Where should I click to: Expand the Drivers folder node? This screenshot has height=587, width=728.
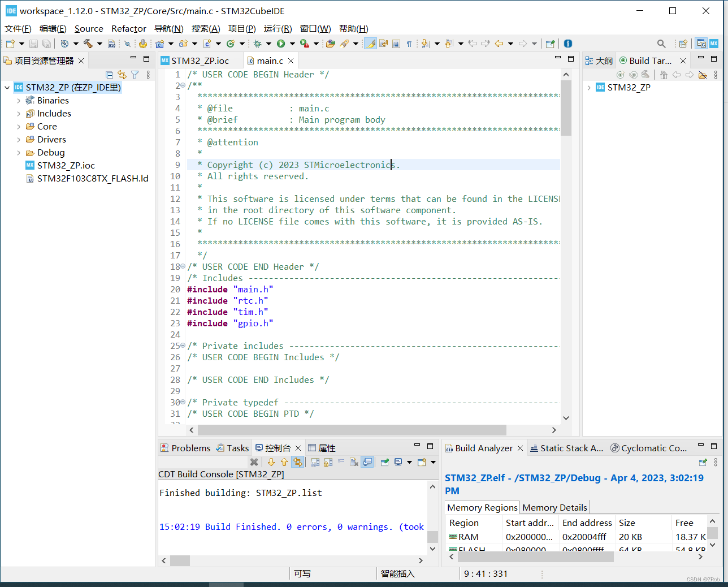(19, 140)
